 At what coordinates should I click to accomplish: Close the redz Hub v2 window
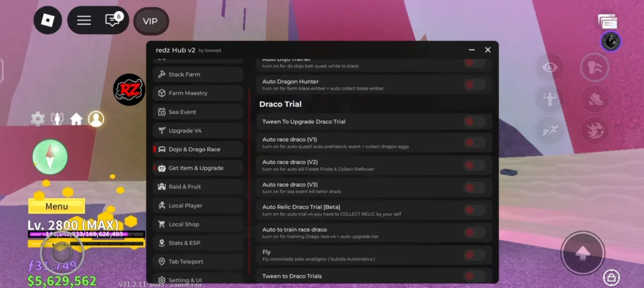[x=487, y=50]
